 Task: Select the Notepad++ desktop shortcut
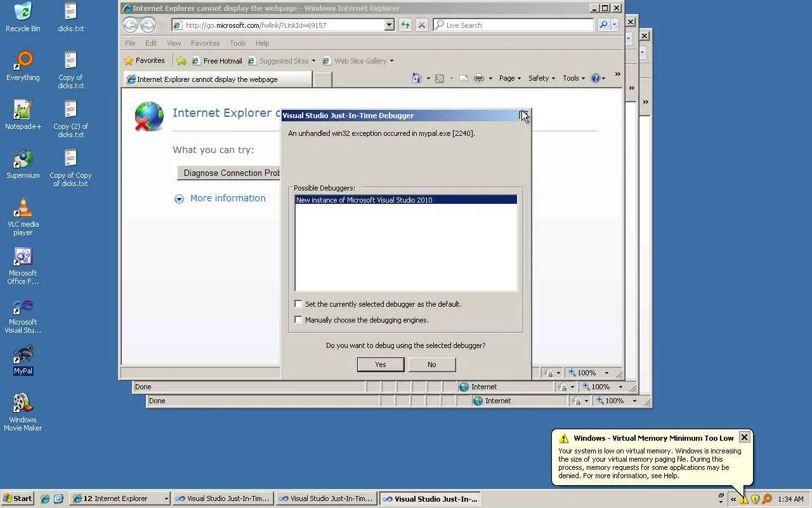(x=23, y=115)
